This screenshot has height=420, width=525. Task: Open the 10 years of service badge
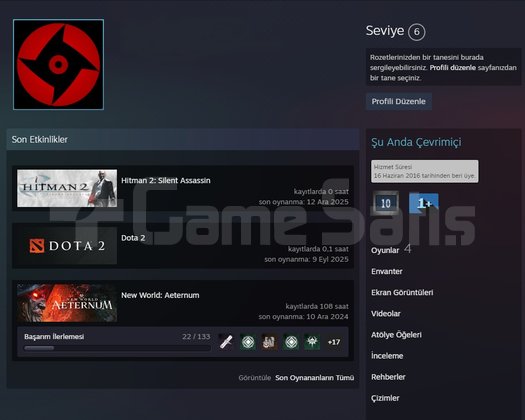point(386,203)
